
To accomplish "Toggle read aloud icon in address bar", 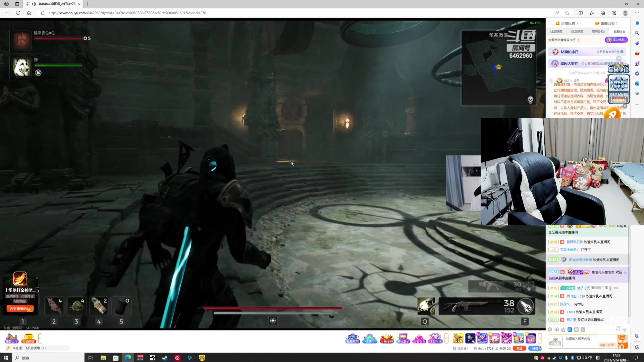I will pyautogui.click(x=557, y=13).
